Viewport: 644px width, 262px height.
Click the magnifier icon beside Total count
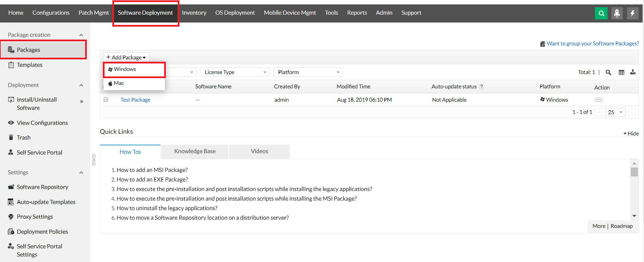[x=608, y=72]
